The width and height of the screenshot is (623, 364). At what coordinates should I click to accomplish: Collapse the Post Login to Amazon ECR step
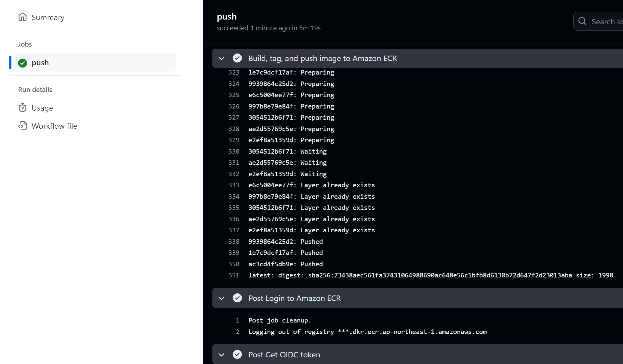coord(221,298)
